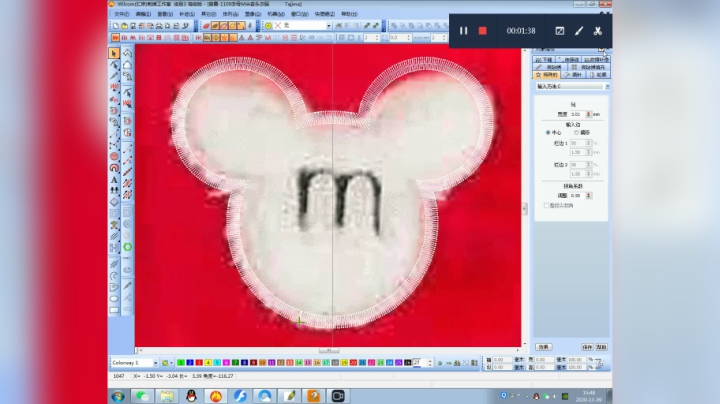The image size is (720, 404).
Task: Click the 调整 0.50 input field
Action: 577,196
